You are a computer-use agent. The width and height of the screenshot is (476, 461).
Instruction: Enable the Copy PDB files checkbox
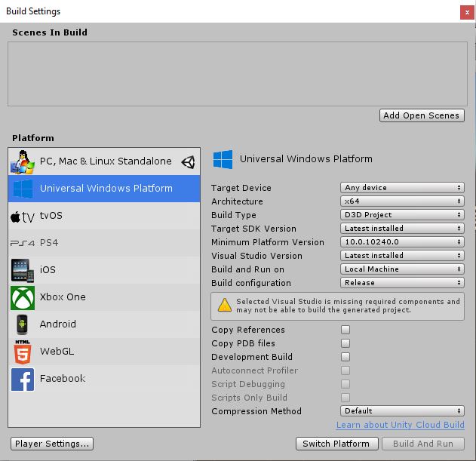coord(345,343)
